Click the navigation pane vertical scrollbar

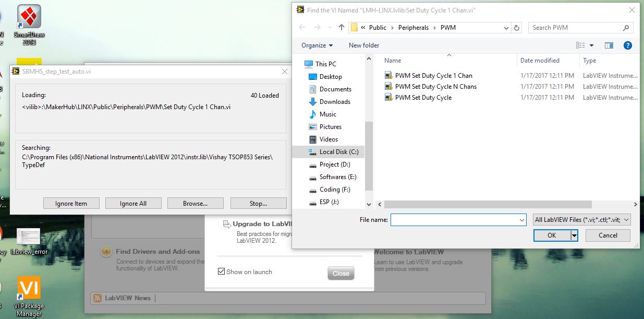tap(369, 157)
